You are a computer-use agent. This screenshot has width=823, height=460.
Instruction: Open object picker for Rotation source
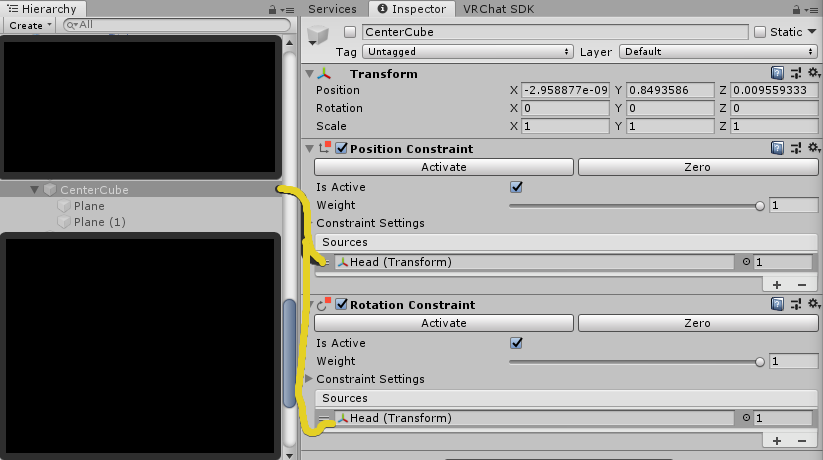pyautogui.click(x=746, y=417)
